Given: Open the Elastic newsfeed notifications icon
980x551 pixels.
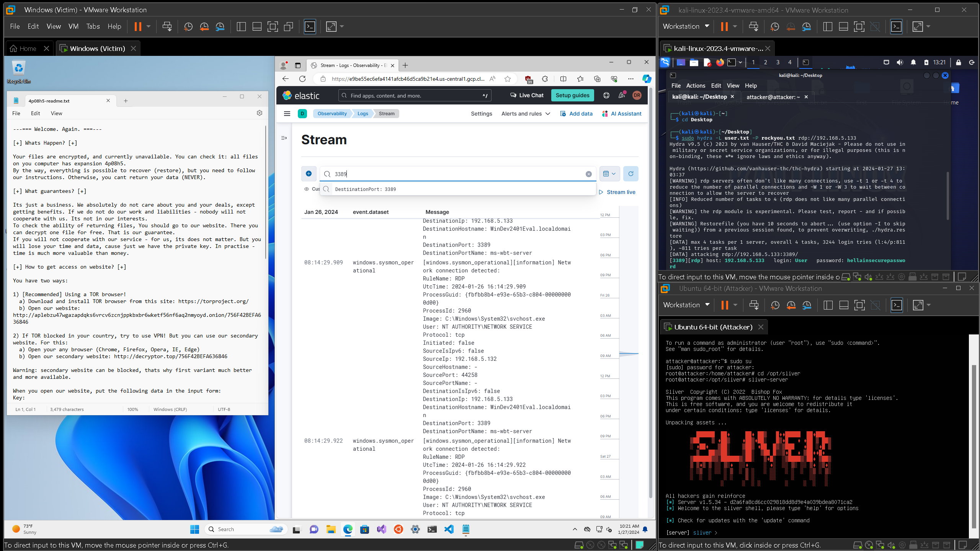Looking at the screenshot, I should 622,95.
